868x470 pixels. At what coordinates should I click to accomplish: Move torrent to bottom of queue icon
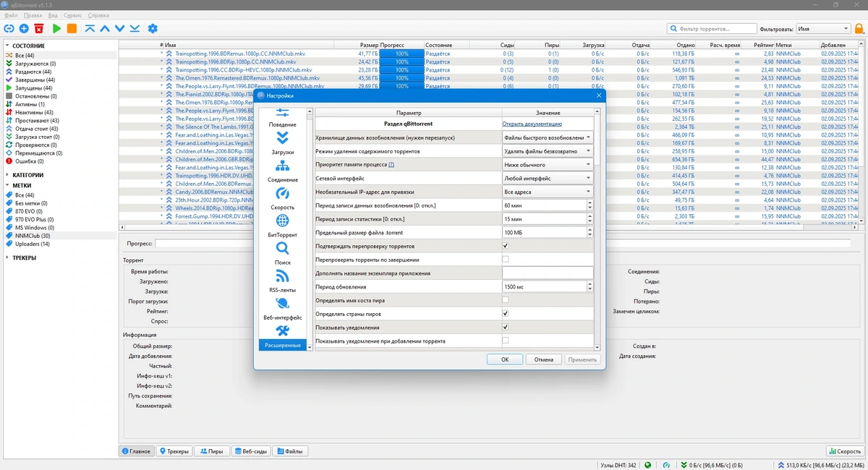tap(135, 28)
